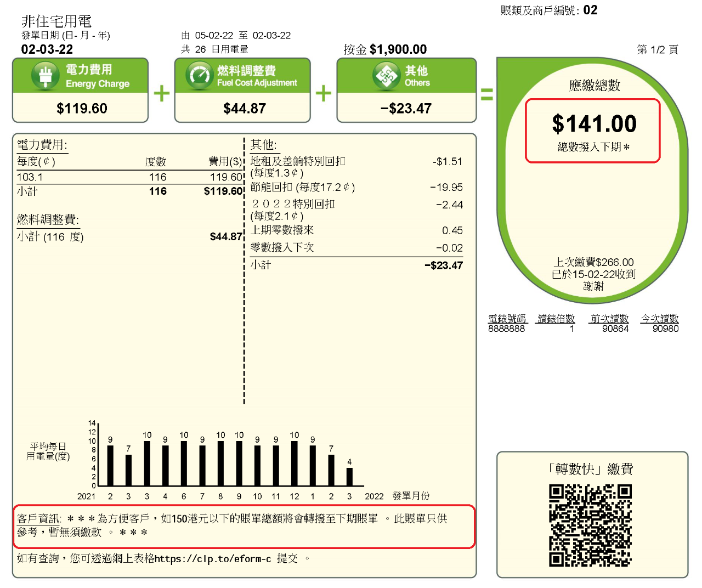Click the 「轉數快」繳費 heading

pos(591,469)
